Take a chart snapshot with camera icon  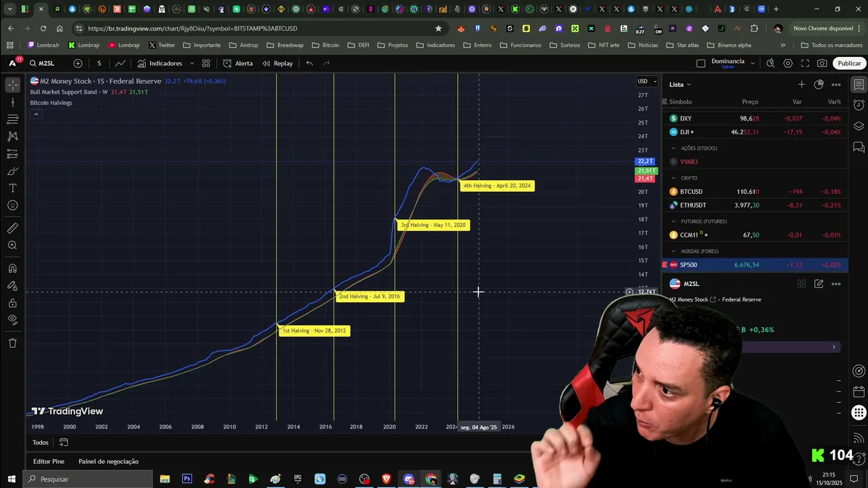click(822, 63)
